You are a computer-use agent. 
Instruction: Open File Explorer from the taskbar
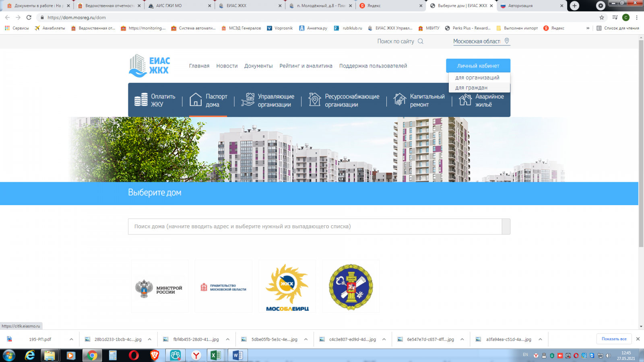[50, 355]
